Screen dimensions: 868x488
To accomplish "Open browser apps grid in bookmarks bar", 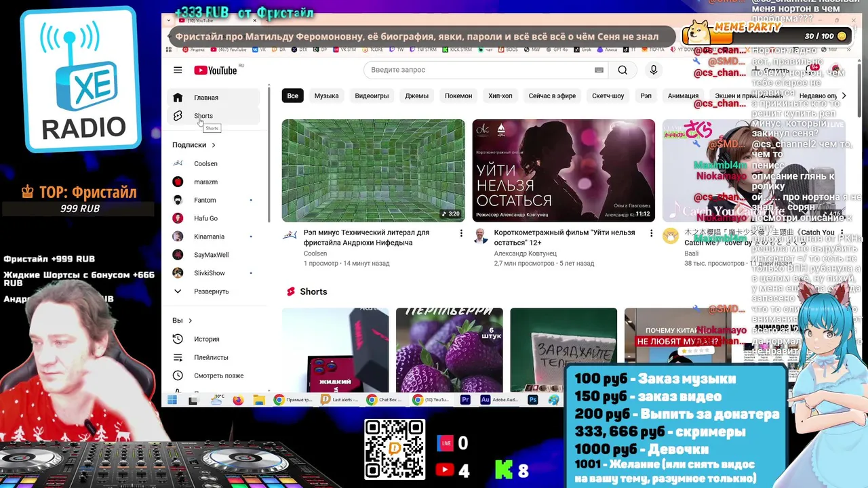I will click(x=169, y=49).
